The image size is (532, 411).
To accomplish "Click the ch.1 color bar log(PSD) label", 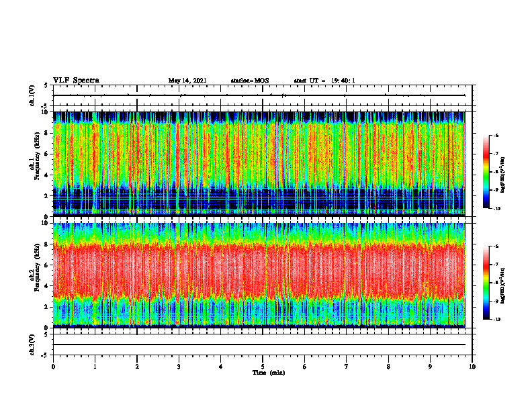I will click(x=503, y=175).
